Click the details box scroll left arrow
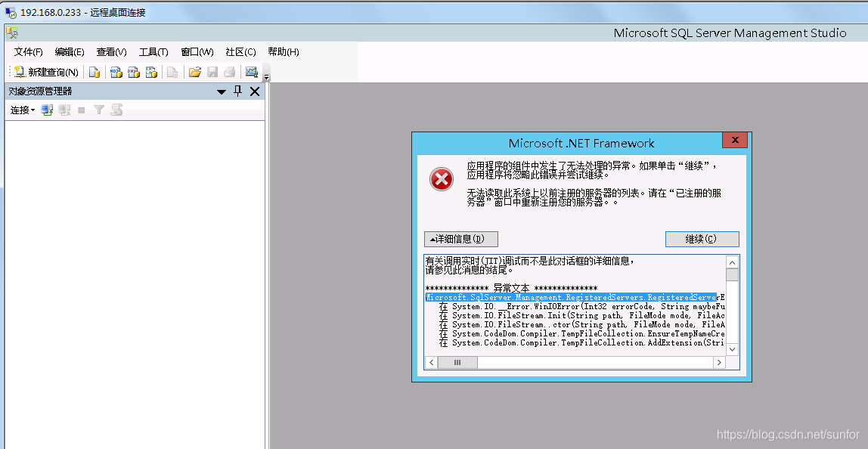The height and width of the screenshot is (449, 868). click(431, 363)
